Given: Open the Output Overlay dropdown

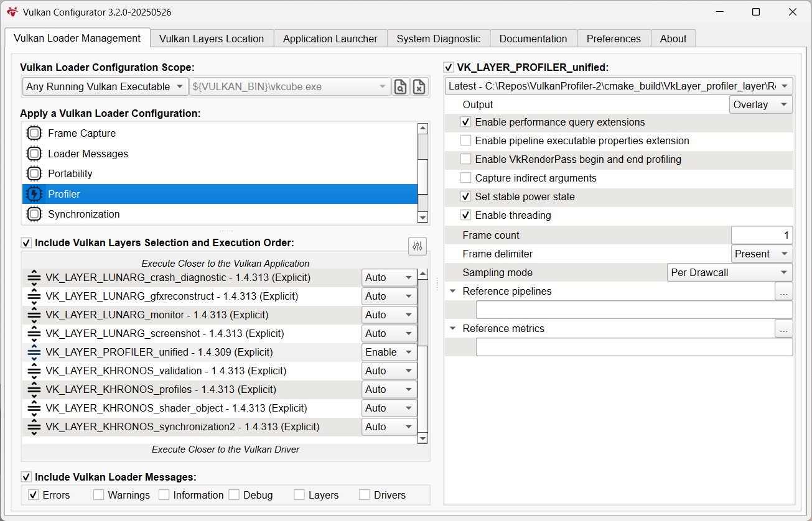Looking at the screenshot, I should coord(761,104).
